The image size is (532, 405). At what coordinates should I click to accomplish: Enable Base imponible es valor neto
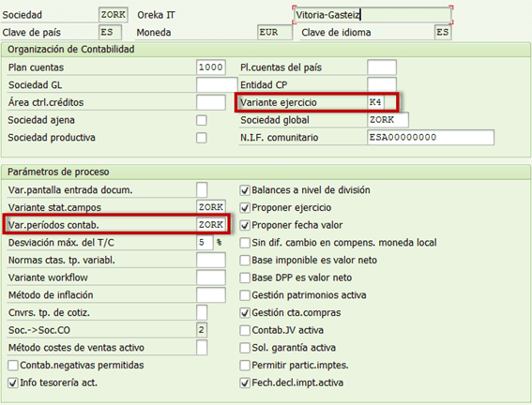click(x=245, y=261)
